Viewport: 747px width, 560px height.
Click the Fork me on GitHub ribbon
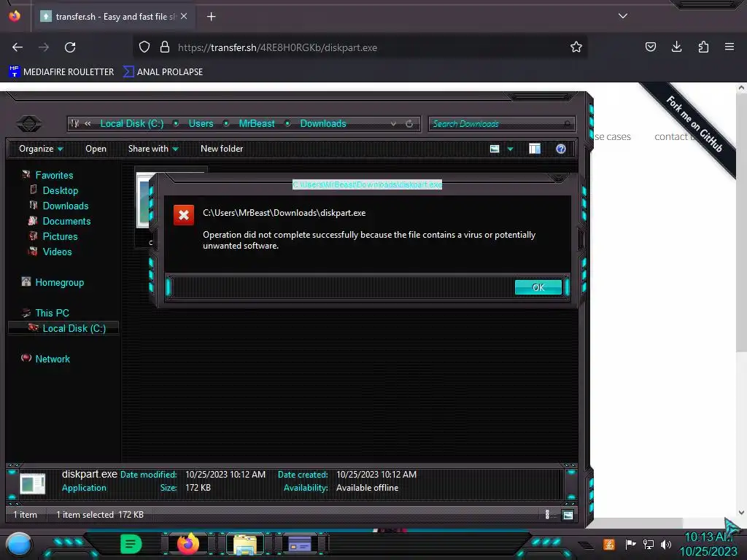coord(694,124)
